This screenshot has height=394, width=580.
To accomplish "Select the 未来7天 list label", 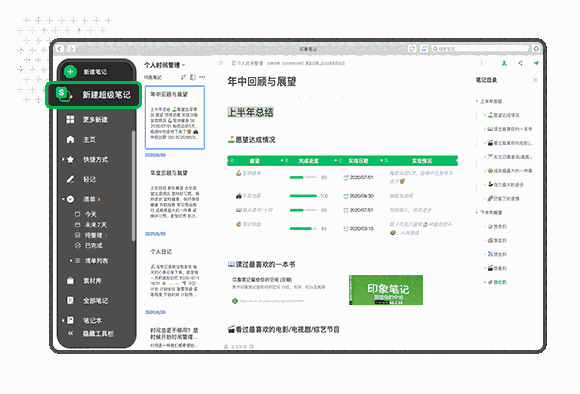I will click(x=96, y=225).
